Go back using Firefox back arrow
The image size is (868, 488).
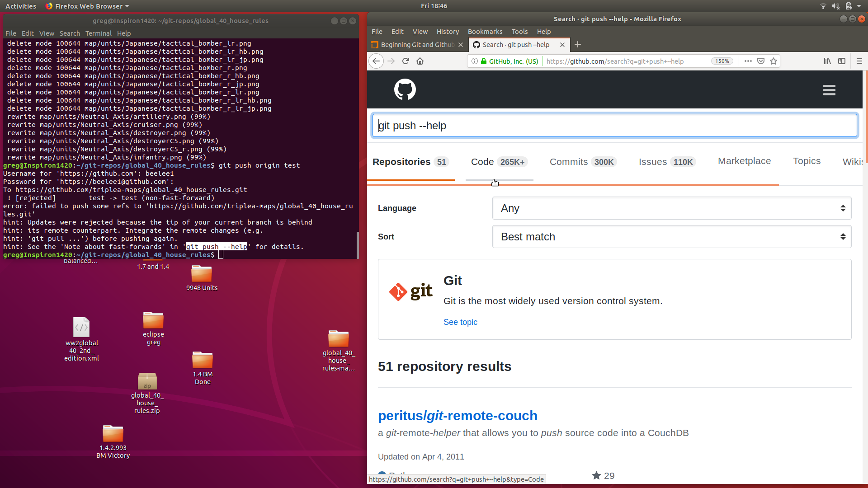click(376, 61)
